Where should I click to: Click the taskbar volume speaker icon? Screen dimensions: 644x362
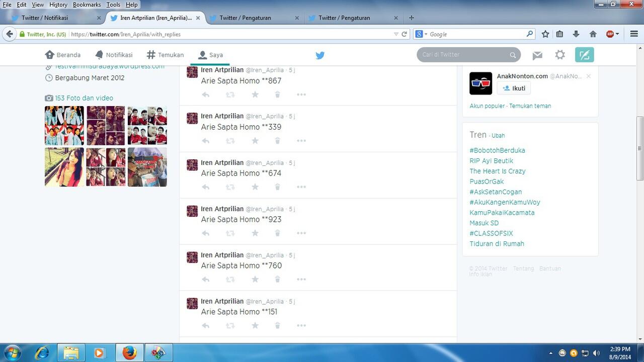pos(596,353)
